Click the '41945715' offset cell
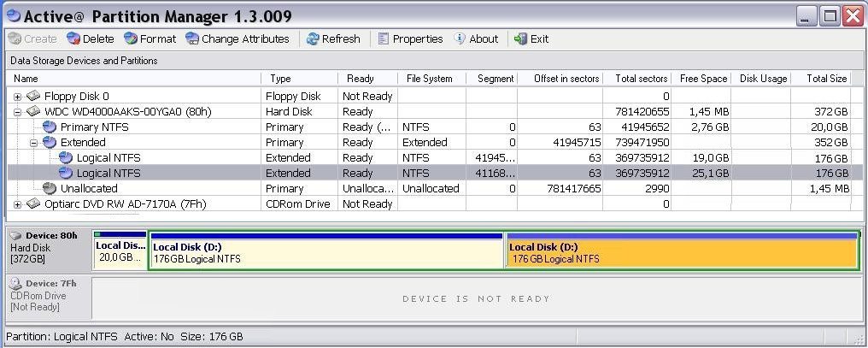Image resolution: width=868 pixels, height=348 pixels. [577, 143]
